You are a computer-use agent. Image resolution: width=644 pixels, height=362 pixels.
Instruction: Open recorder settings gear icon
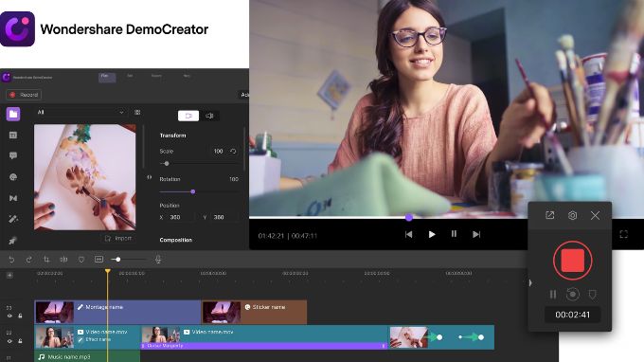click(x=573, y=215)
